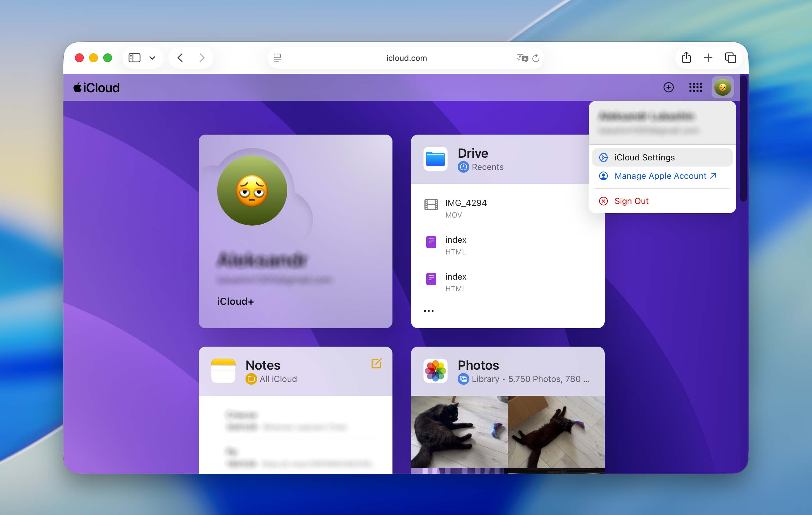The image size is (812, 515).
Task: Click the Drive tile title
Action: 473,153
